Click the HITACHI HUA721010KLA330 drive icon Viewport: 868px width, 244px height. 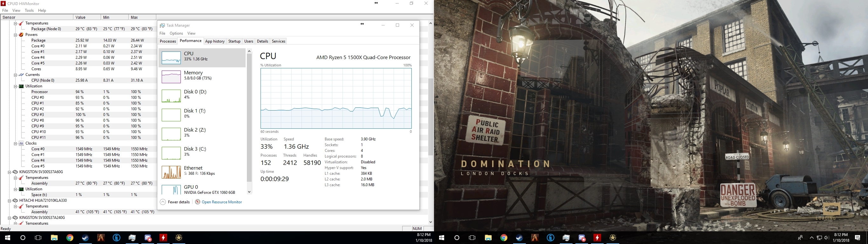(15, 200)
